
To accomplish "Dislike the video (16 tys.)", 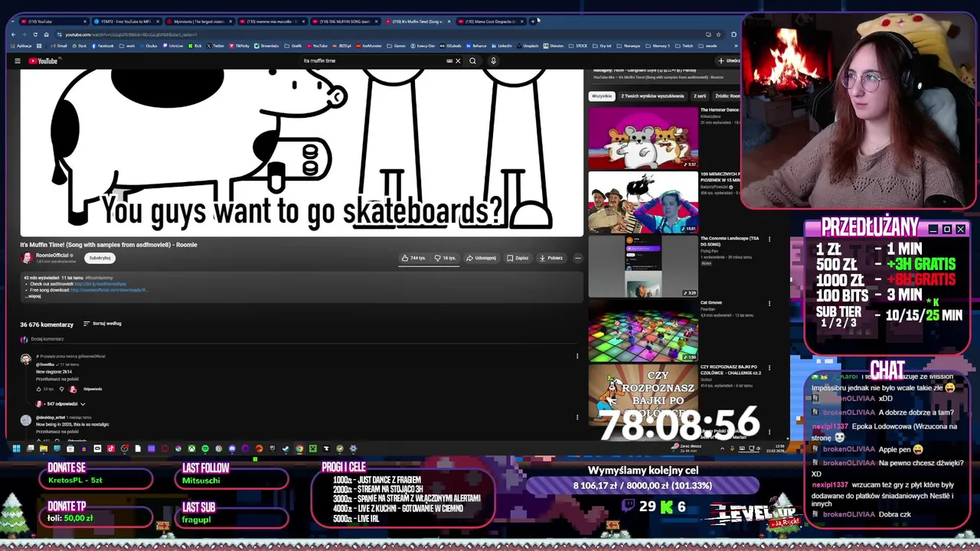I will pos(446,258).
